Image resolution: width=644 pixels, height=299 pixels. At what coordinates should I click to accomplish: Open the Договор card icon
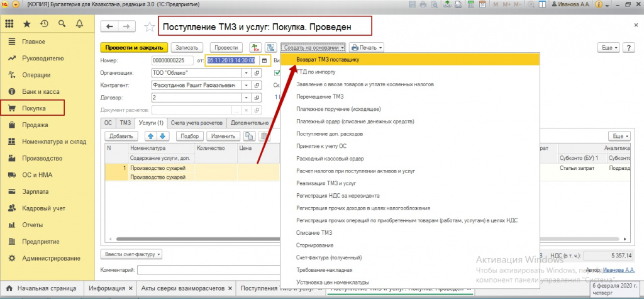(x=257, y=98)
